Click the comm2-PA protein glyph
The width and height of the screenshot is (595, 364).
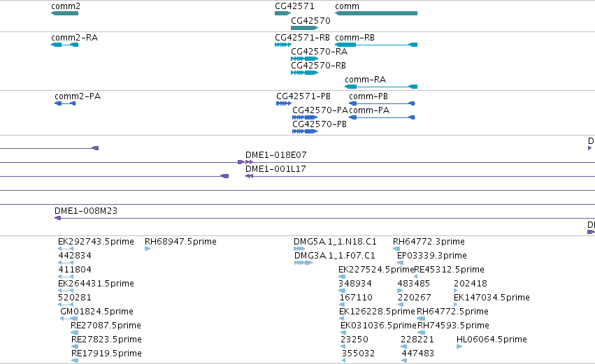[65, 103]
